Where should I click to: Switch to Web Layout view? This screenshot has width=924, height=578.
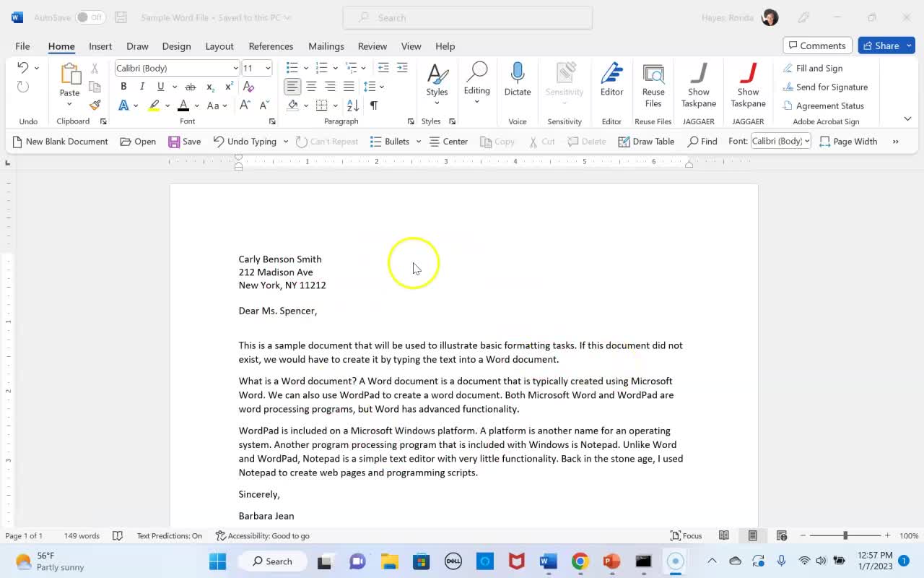click(x=781, y=535)
